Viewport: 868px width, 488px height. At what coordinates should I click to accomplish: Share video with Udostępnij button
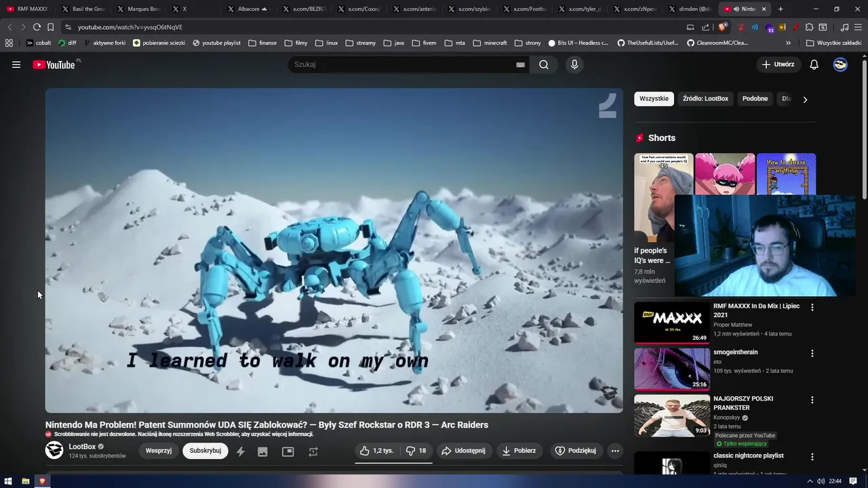pos(463,451)
